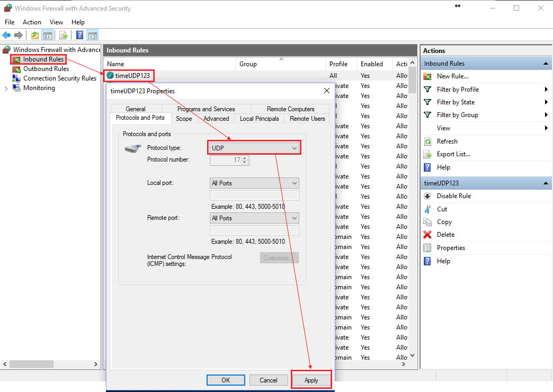This screenshot has width=553, height=392.
Task: Open the View menu in the menu bar
Action: click(x=56, y=22)
